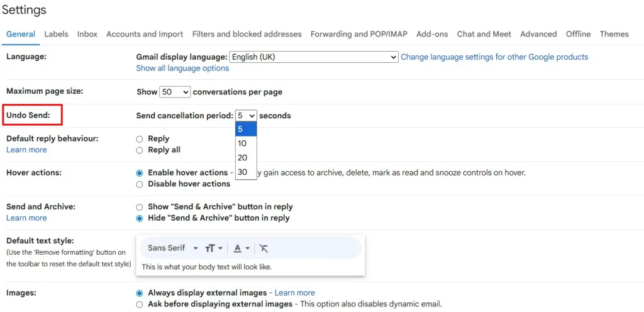Screen dimensions: 644x312
Task: Open the Sans Serif font dropdown
Action: [173, 248]
